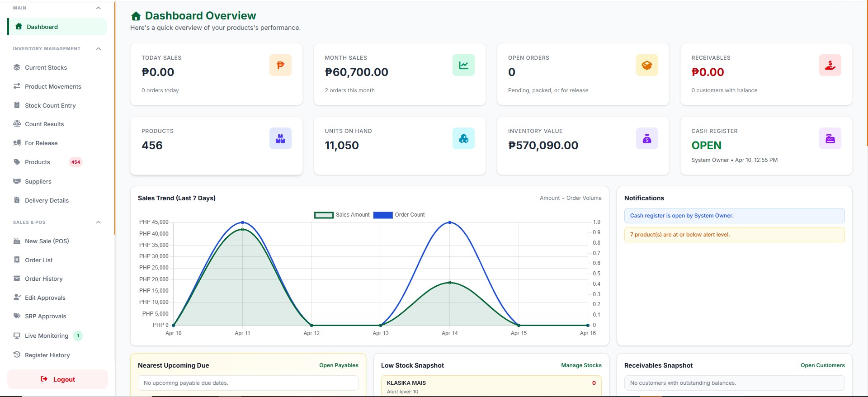Click the cash register open notification
Viewport: 868px width, 397px height.
(x=734, y=216)
